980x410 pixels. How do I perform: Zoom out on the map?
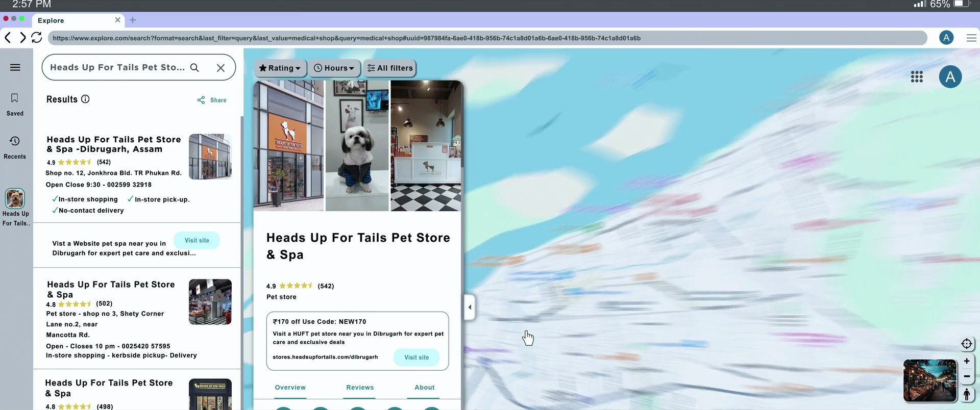tap(966, 376)
